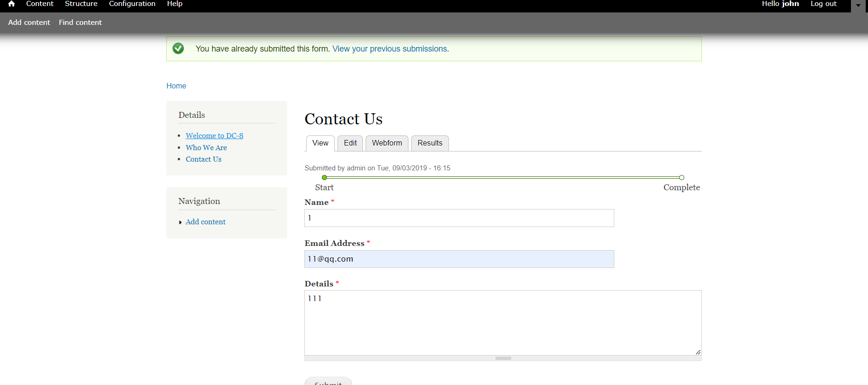Open View your previous submissions link

(390, 49)
